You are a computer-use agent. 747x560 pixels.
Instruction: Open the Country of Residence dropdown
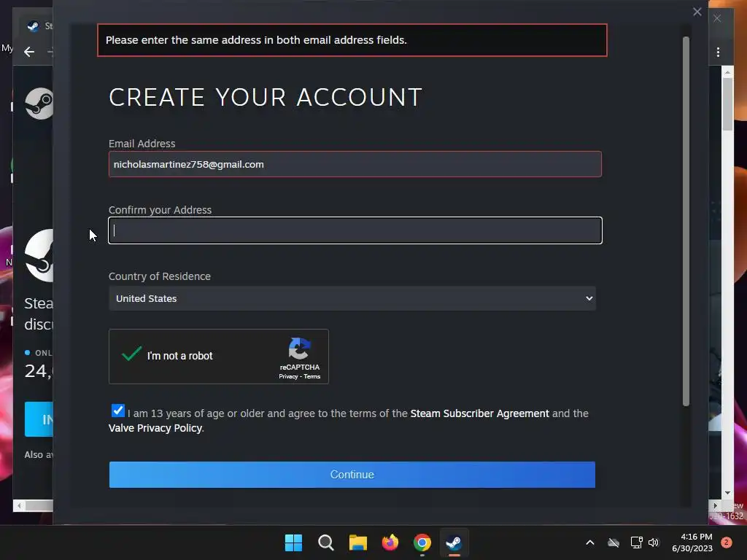(x=352, y=298)
